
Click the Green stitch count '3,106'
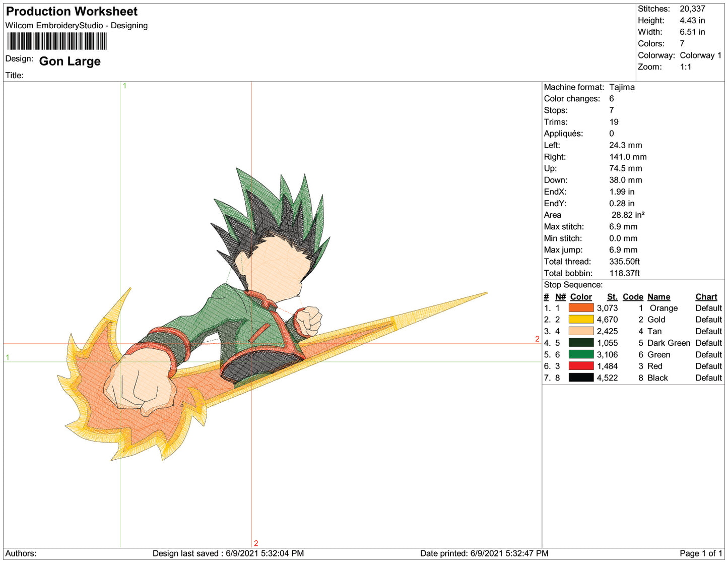pos(607,354)
